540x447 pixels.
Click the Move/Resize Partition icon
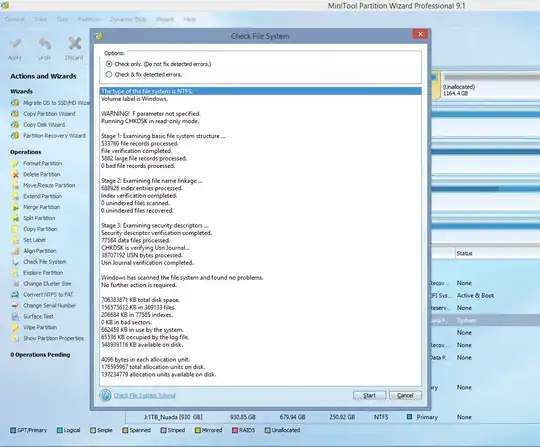15,185
